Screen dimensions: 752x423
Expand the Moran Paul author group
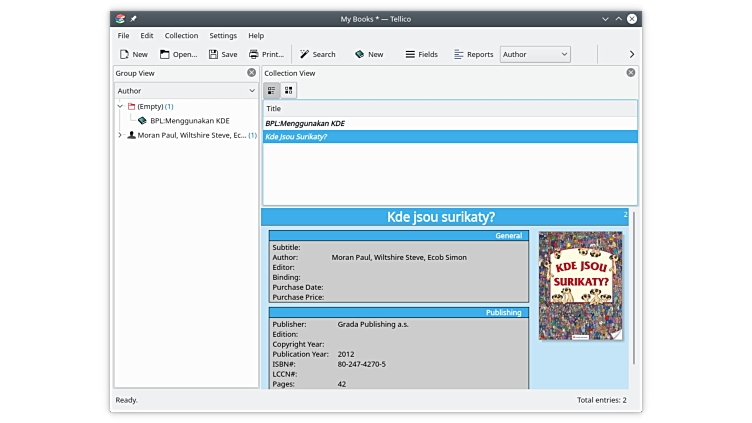tap(120, 135)
